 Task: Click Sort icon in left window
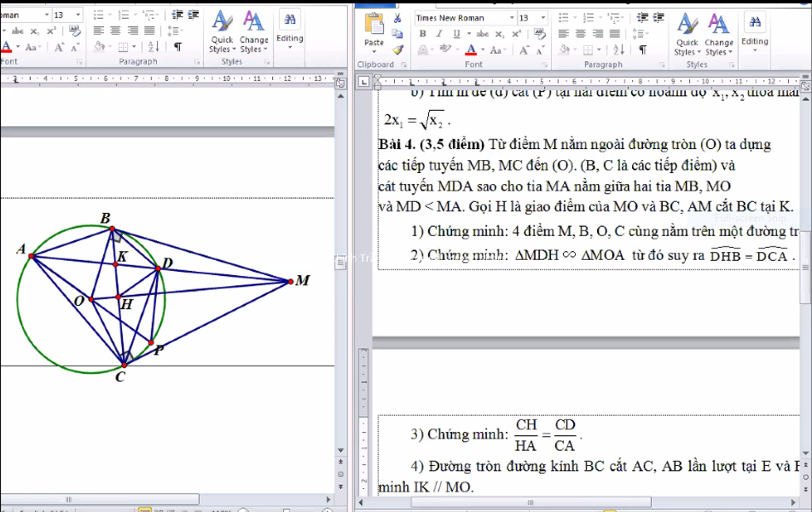(154, 47)
